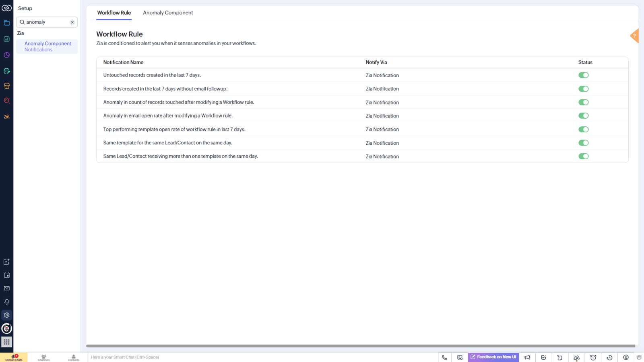Click the Feedback on New UI button
The image size is (644, 362).
(x=493, y=357)
